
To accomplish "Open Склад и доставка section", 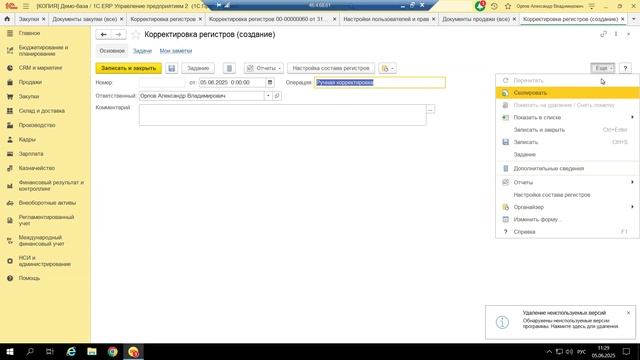I will point(41,111).
